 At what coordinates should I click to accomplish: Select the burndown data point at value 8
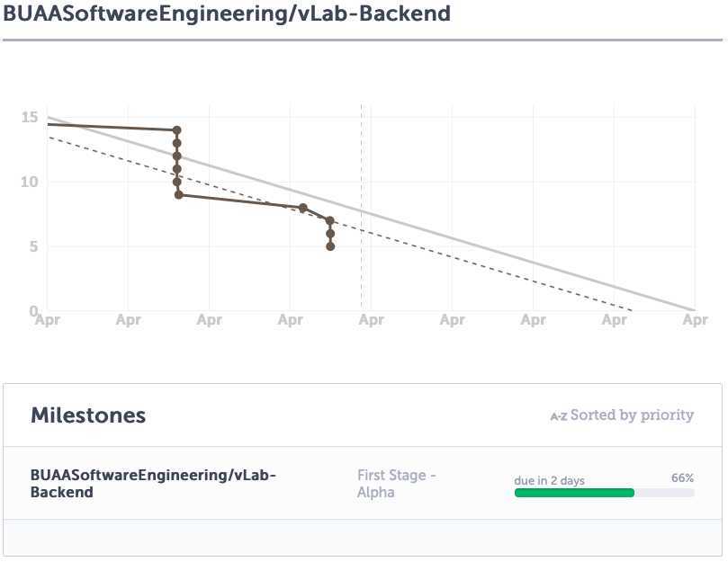(303, 208)
